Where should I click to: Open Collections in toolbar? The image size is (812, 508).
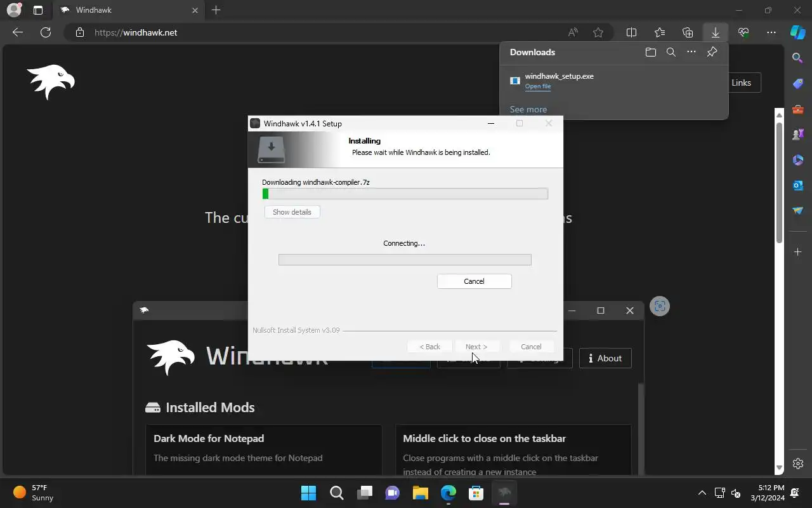(688, 32)
